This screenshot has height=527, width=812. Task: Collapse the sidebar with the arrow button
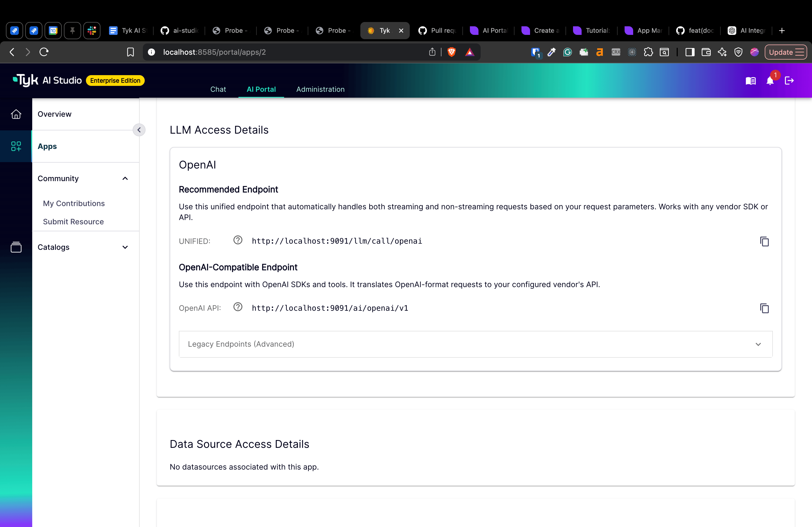pos(139,130)
